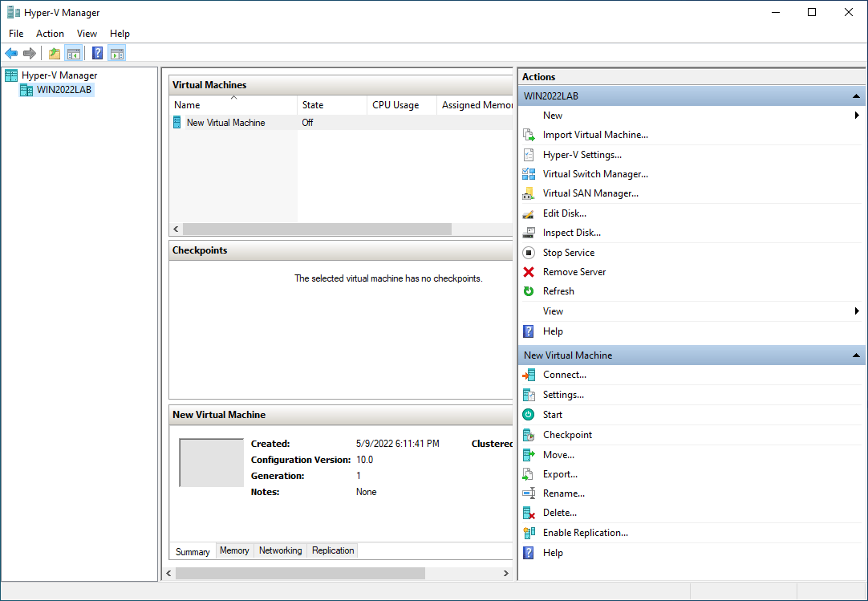The height and width of the screenshot is (601, 868).
Task: Click the red X Remove Server icon
Action: (529, 272)
